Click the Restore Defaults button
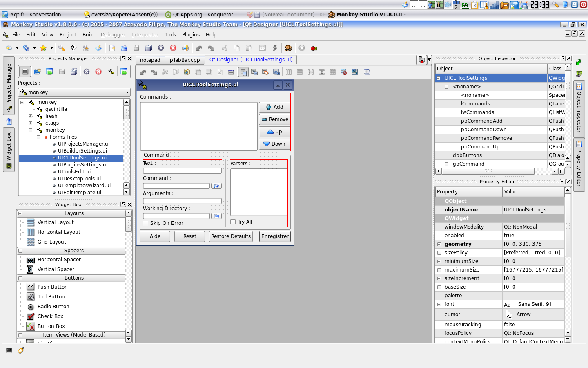The width and height of the screenshot is (588, 368). (x=231, y=236)
